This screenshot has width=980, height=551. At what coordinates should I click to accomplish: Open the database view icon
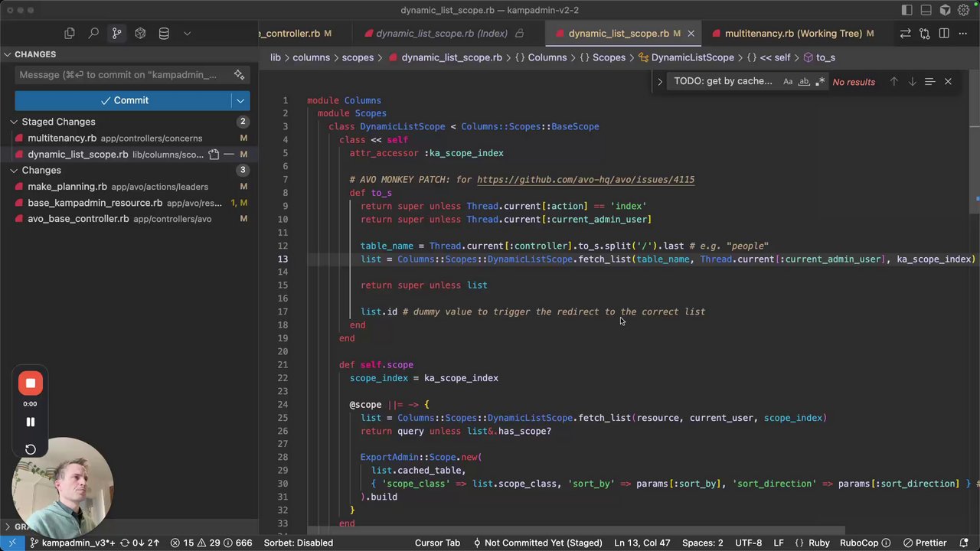(x=164, y=34)
